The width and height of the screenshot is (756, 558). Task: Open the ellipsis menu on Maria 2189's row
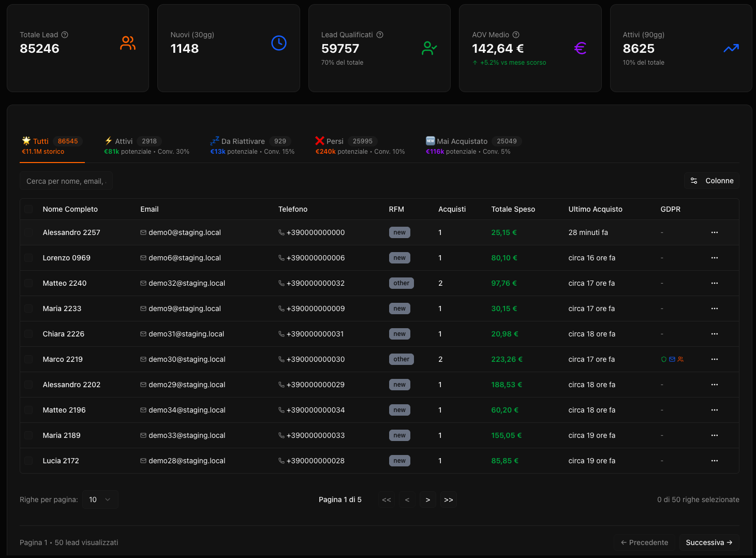click(x=715, y=435)
